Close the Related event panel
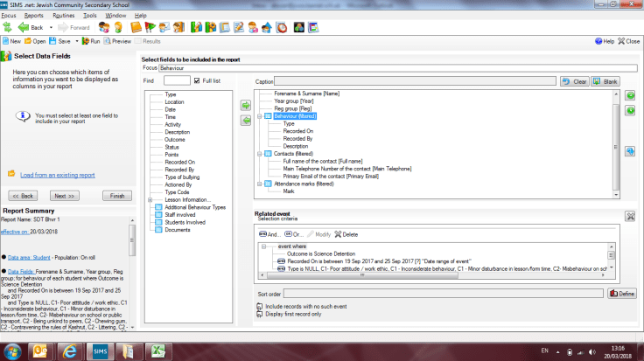This screenshot has width=644, height=361. point(630,216)
